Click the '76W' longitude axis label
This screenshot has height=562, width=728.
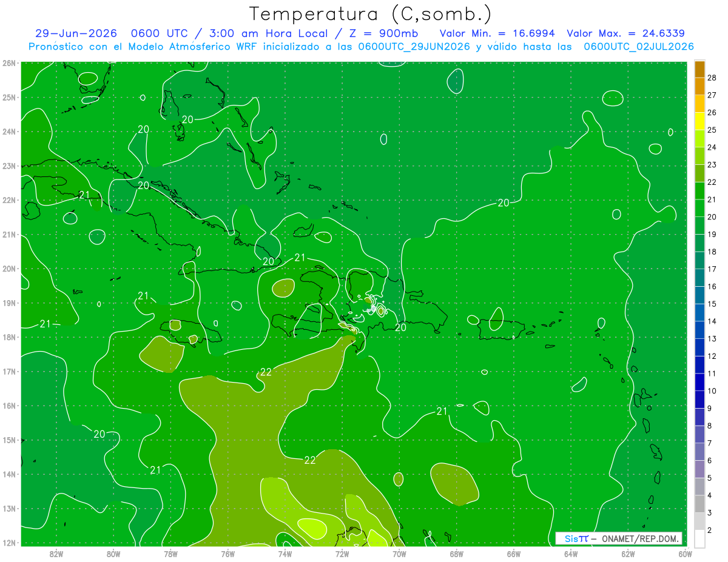(228, 554)
